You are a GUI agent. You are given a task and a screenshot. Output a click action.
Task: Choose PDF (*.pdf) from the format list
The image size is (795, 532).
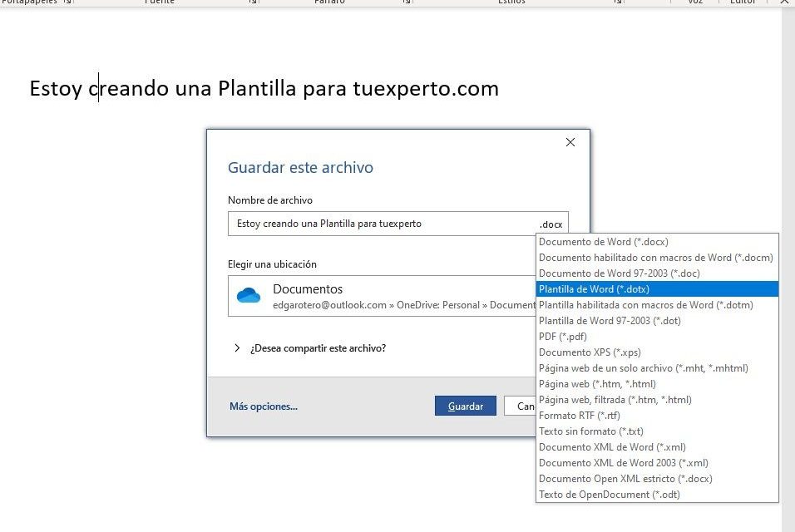pos(563,337)
